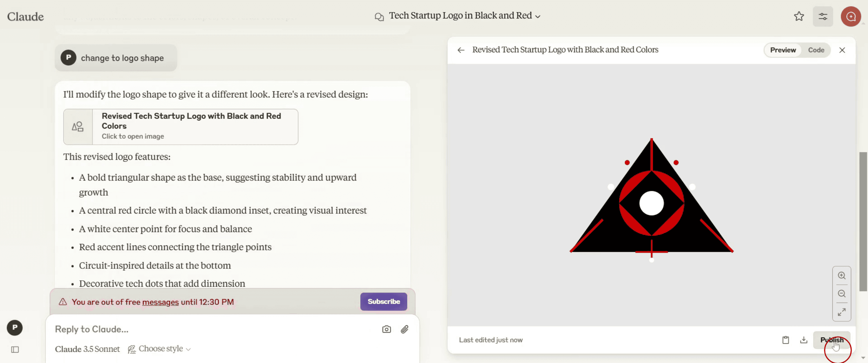Open the messages link in warning
868x363 pixels.
(160, 302)
